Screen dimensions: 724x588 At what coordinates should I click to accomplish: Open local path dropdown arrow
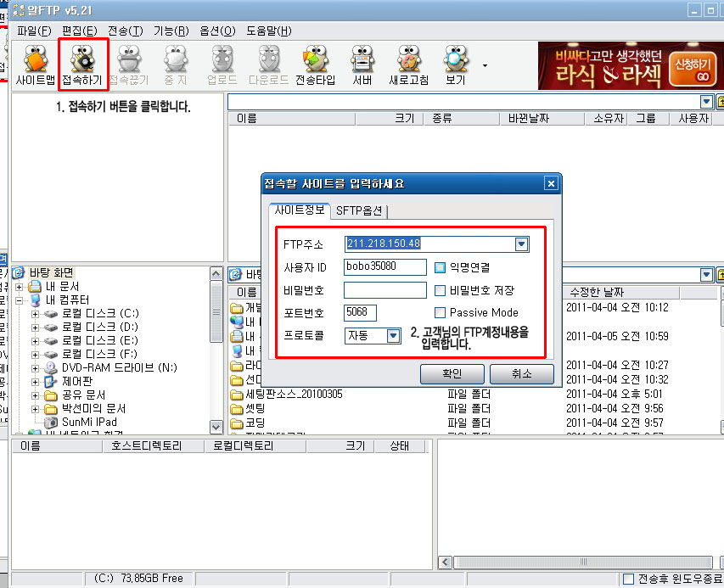(706, 275)
